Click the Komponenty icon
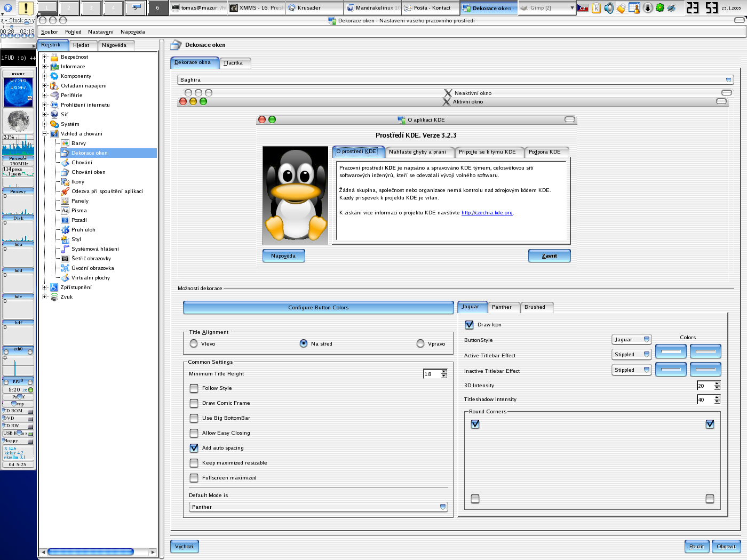Image resolution: width=747 pixels, height=560 pixels. pos(54,76)
